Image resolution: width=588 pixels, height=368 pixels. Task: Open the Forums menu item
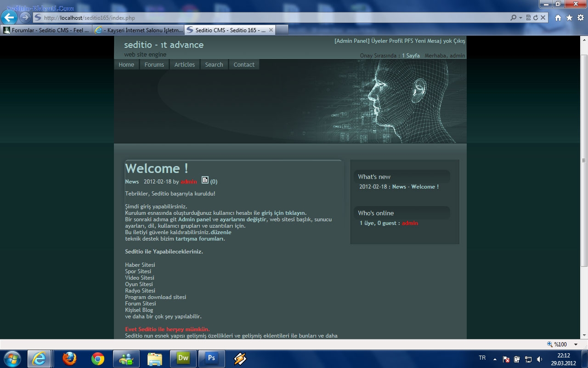[x=154, y=65]
